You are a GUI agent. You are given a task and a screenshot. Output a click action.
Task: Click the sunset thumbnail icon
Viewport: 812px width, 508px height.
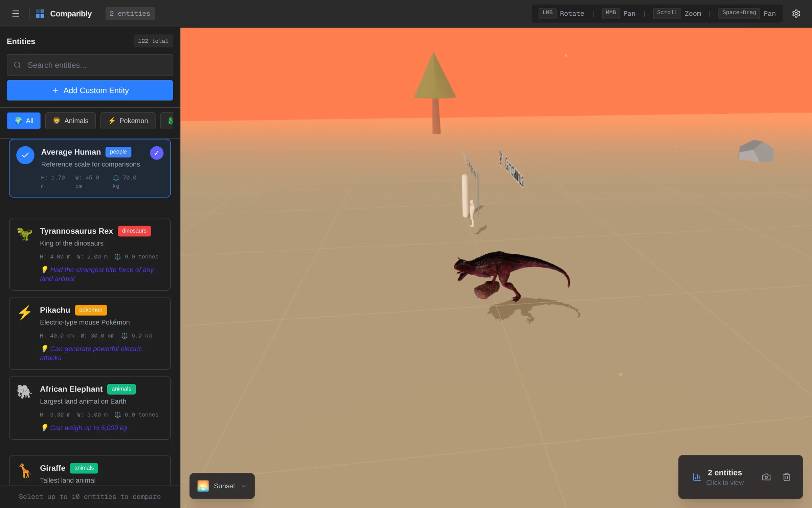203,486
